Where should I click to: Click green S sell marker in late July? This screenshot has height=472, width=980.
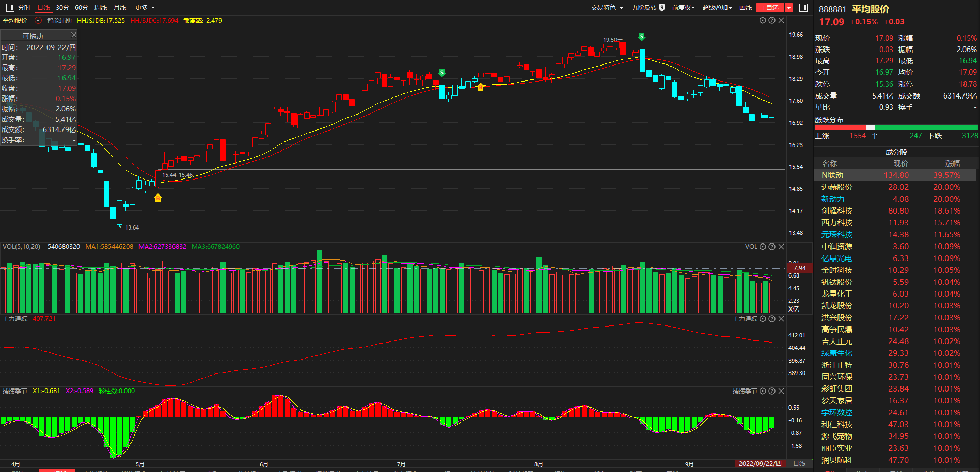(442, 73)
